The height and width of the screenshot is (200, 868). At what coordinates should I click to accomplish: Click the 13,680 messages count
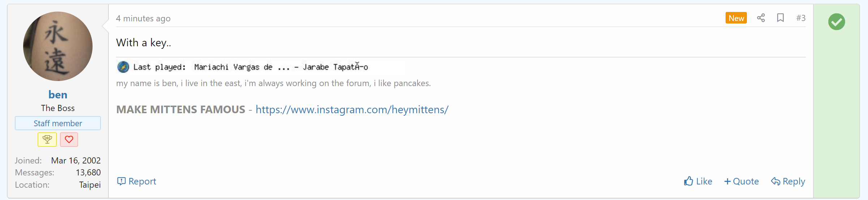[x=88, y=173]
